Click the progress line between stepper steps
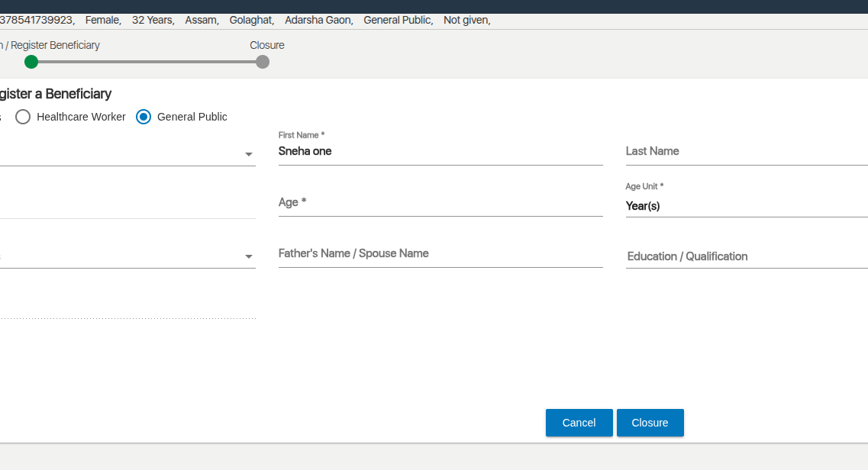This screenshot has width=868, height=470. (x=147, y=62)
